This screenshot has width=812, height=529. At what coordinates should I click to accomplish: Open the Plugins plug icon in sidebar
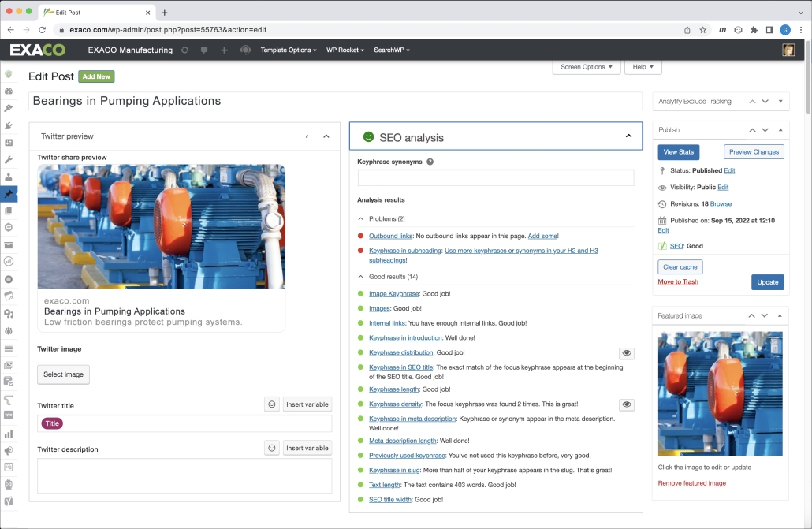click(x=9, y=125)
